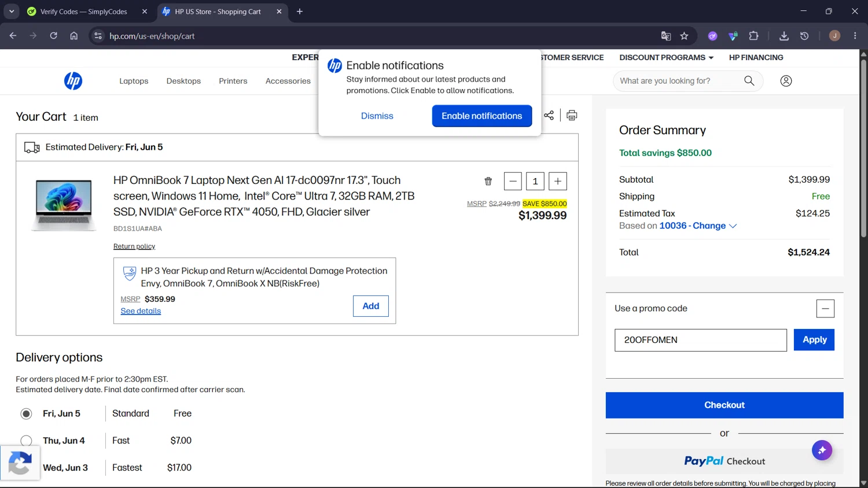The image size is (868, 488).
Task: Click the $1,524.24 total amount
Action: (808, 253)
